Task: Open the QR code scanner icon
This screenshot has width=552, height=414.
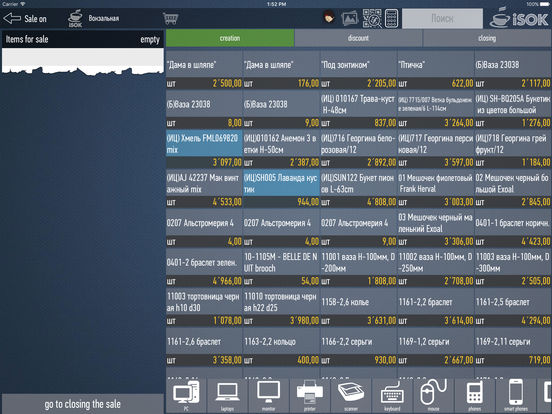Action: click(x=372, y=18)
